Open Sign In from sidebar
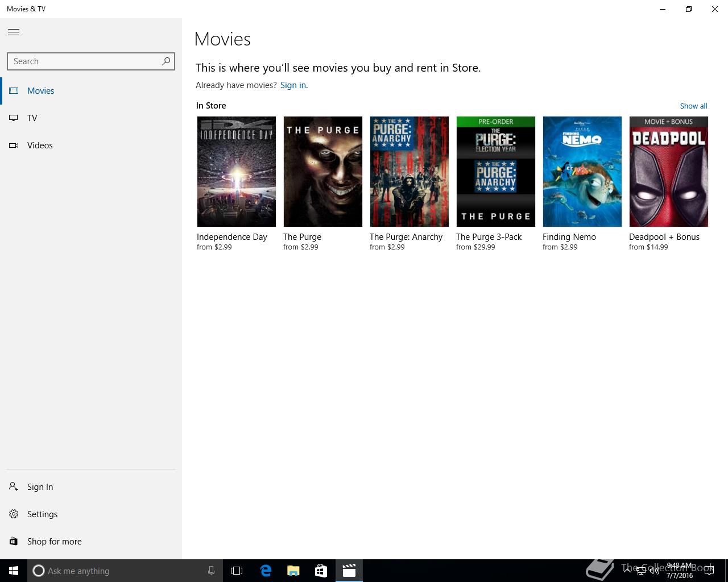The image size is (728, 582). click(91, 487)
